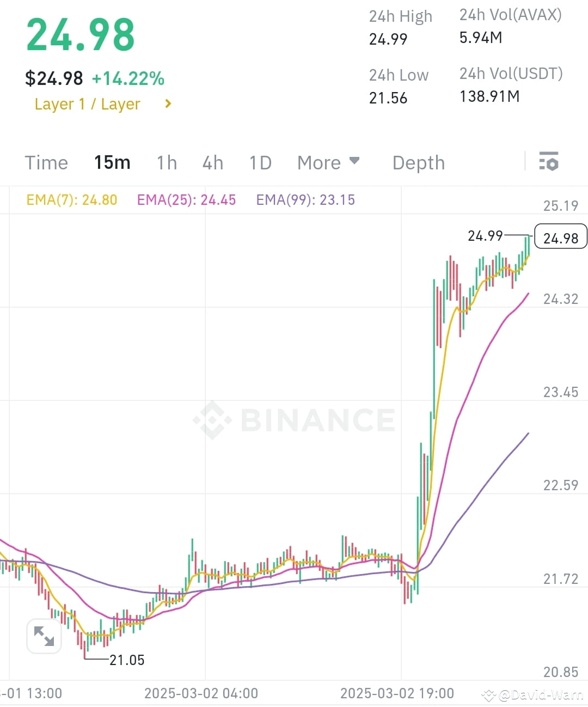Expand the Layer 1 / Layer category chevron
This screenshot has width=588, height=707.
click(x=167, y=103)
